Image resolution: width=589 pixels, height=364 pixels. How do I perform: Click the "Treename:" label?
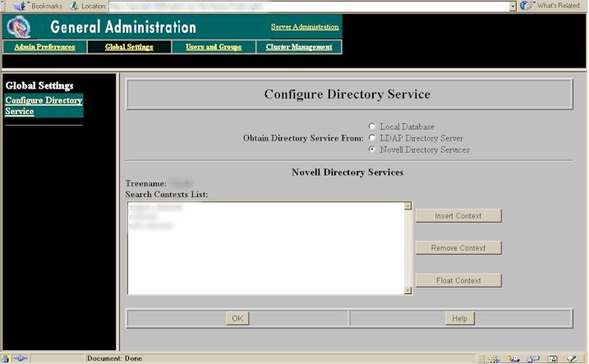pyautogui.click(x=145, y=184)
